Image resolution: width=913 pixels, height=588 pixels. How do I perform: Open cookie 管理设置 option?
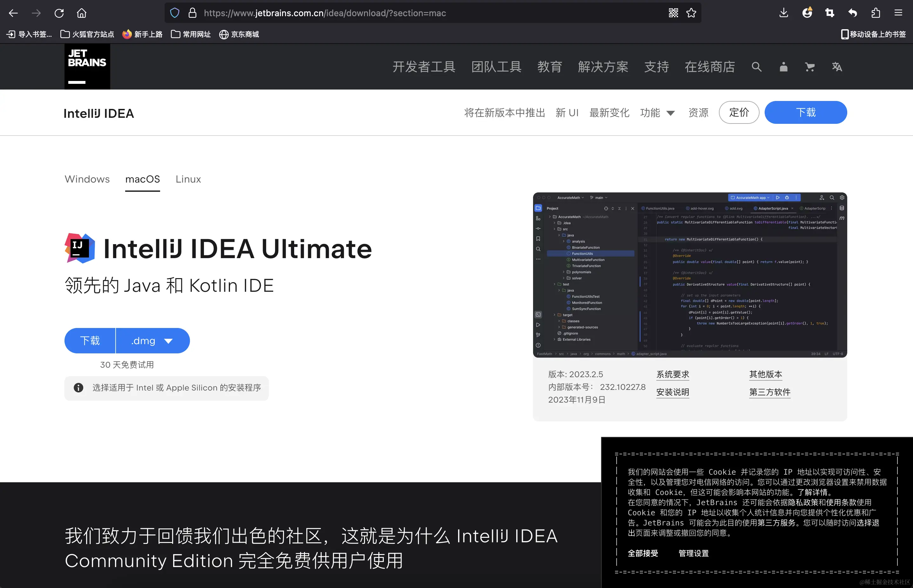(693, 553)
